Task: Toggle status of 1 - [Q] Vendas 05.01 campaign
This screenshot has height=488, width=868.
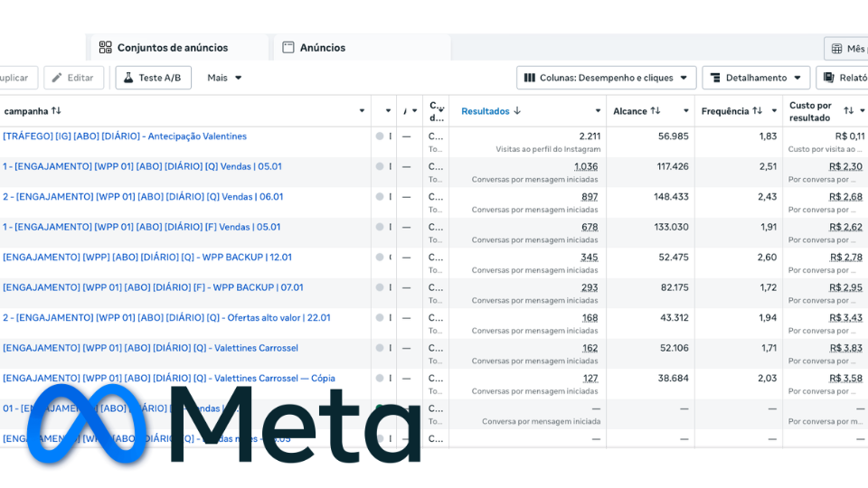Action: coord(380,166)
